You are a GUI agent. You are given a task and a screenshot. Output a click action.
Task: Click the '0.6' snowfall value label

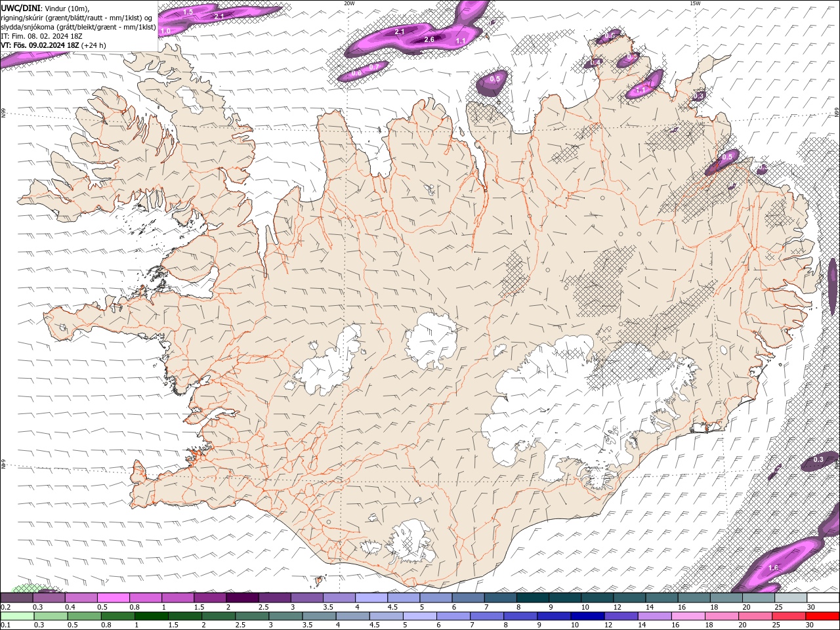tap(356, 73)
